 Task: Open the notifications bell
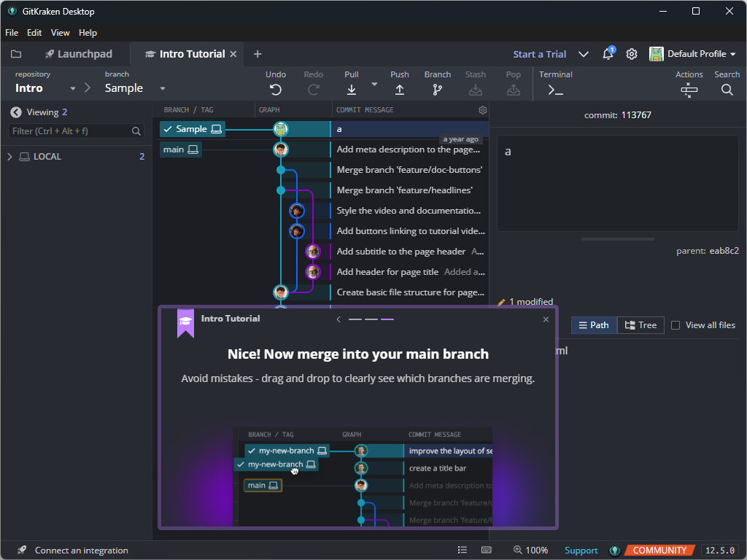[x=608, y=54]
